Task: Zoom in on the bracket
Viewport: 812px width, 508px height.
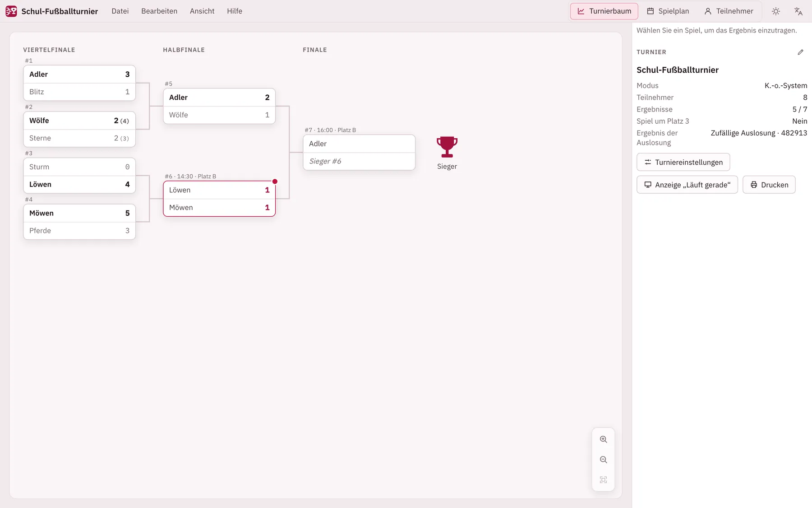Action: [x=604, y=439]
